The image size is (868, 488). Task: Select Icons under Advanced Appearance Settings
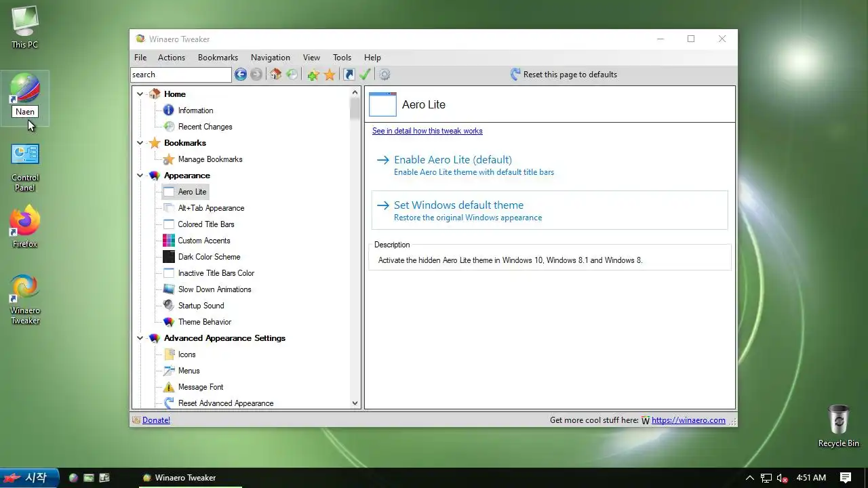coord(186,354)
